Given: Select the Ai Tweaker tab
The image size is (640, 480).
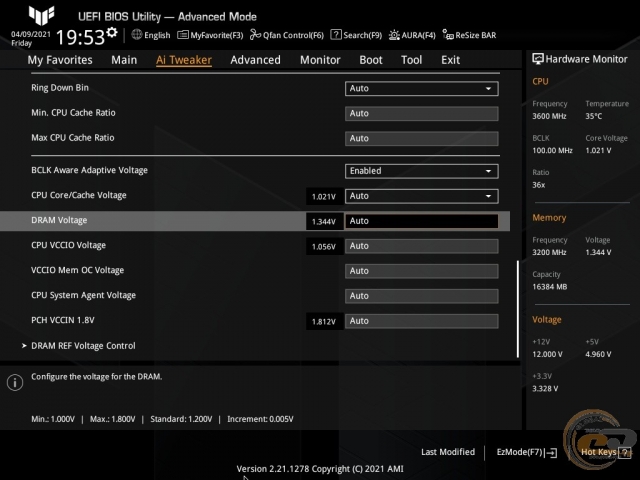Looking at the screenshot, I should click(x=184, y=60).
